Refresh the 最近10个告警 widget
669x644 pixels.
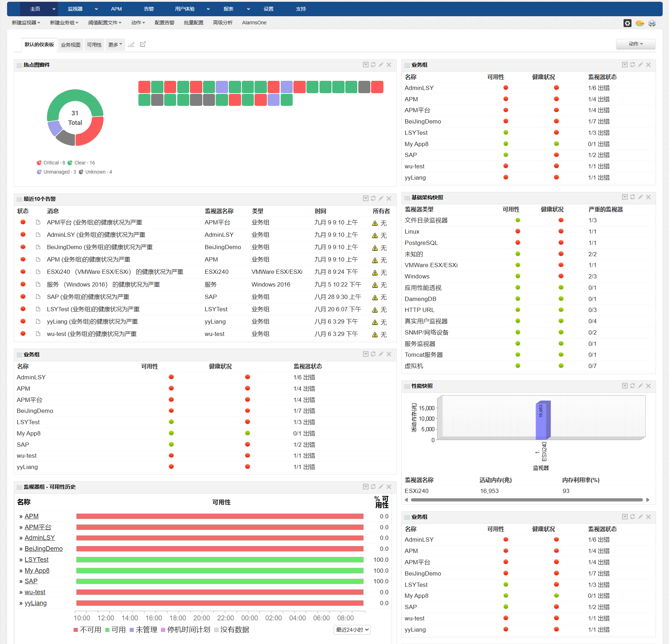373,198
